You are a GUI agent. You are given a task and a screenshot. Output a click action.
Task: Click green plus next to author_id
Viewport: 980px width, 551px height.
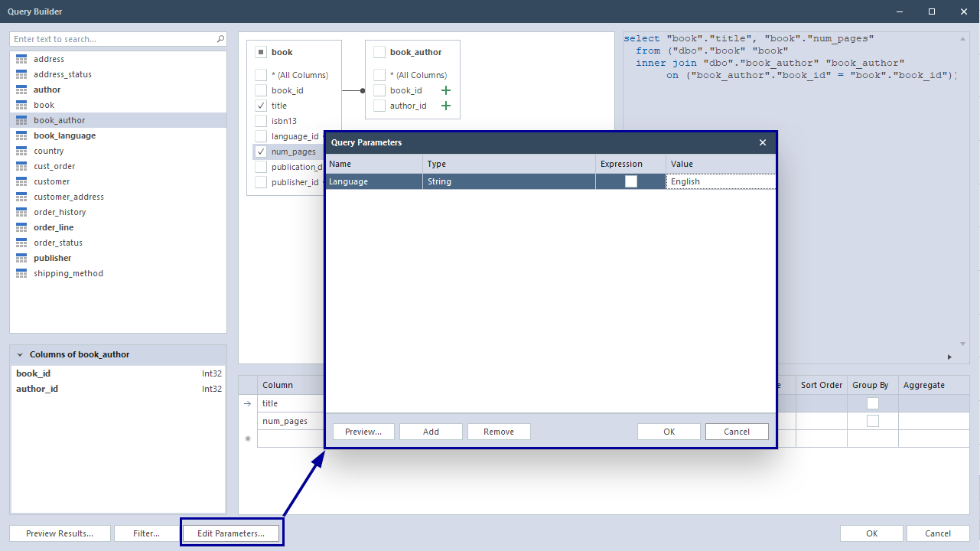[446, 106]
